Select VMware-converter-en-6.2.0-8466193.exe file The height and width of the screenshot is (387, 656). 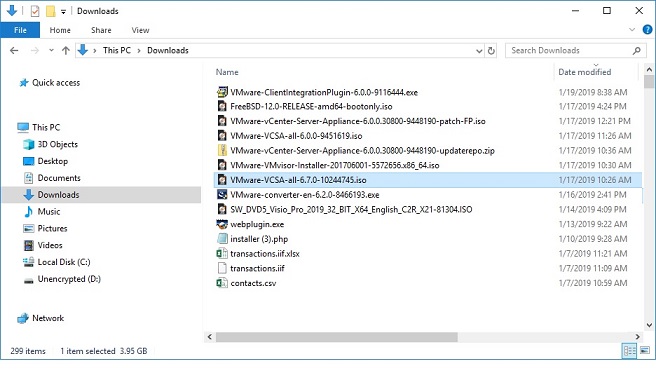(305, 195)
